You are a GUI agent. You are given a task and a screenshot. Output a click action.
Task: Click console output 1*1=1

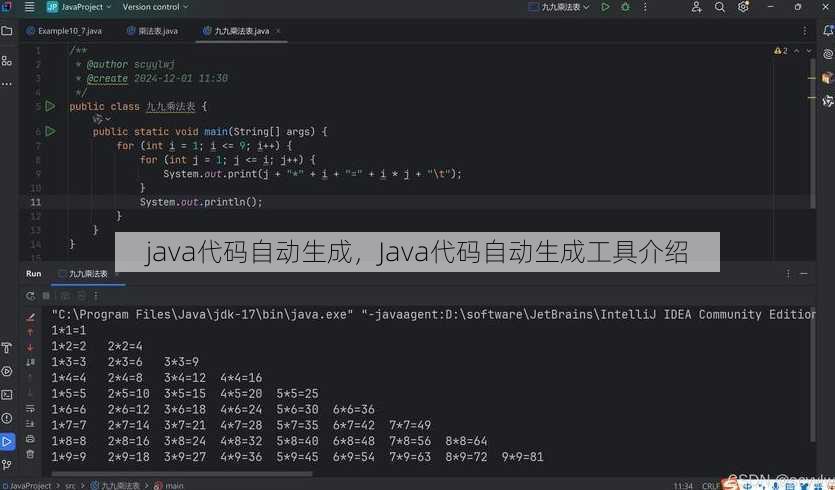point(69,330)
